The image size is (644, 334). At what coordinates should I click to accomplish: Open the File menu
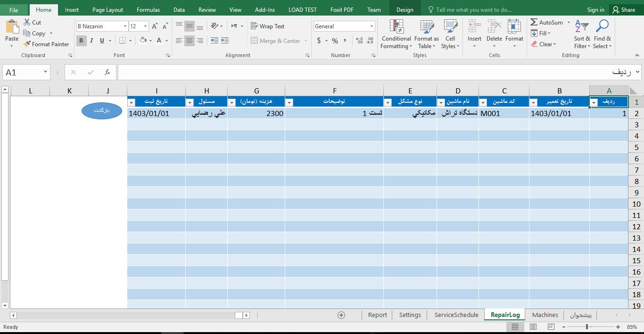pos(14,9)
